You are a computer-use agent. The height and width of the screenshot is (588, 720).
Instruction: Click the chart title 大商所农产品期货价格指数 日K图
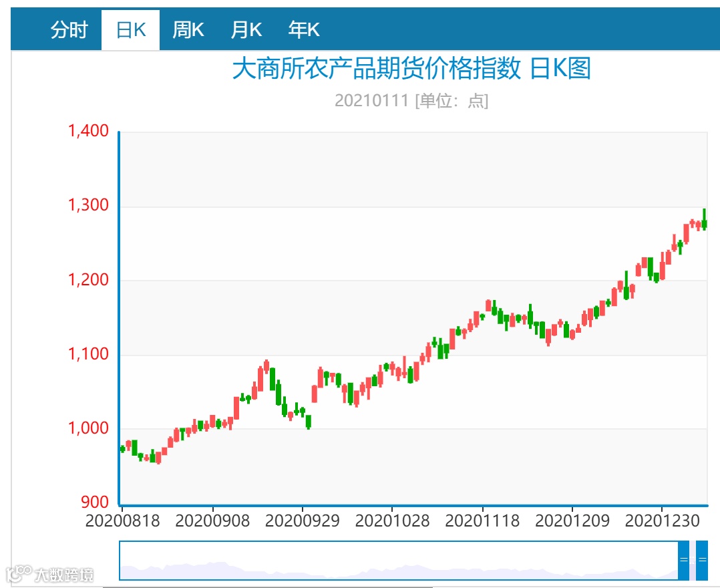(x=411, y=68)
